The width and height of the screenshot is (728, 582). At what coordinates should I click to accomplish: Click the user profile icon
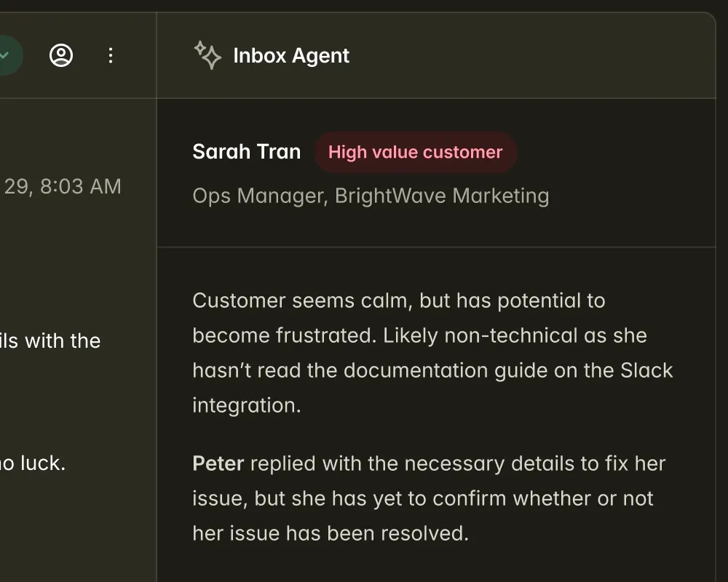coord(61,55)
